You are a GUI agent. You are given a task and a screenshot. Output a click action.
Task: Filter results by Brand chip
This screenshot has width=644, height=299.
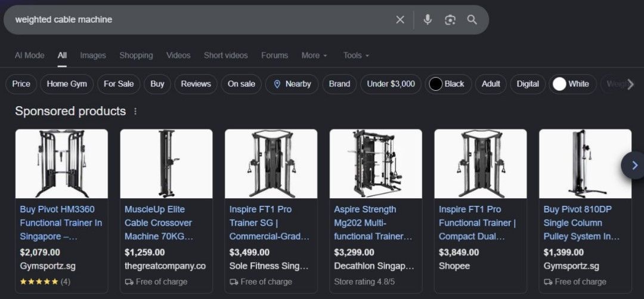tap(339, 84)
